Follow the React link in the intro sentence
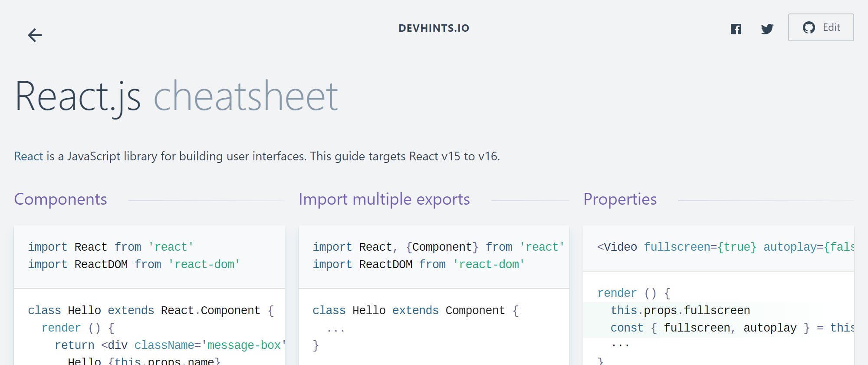The height and width of the screenshot is (365, 868). [29, 156]
